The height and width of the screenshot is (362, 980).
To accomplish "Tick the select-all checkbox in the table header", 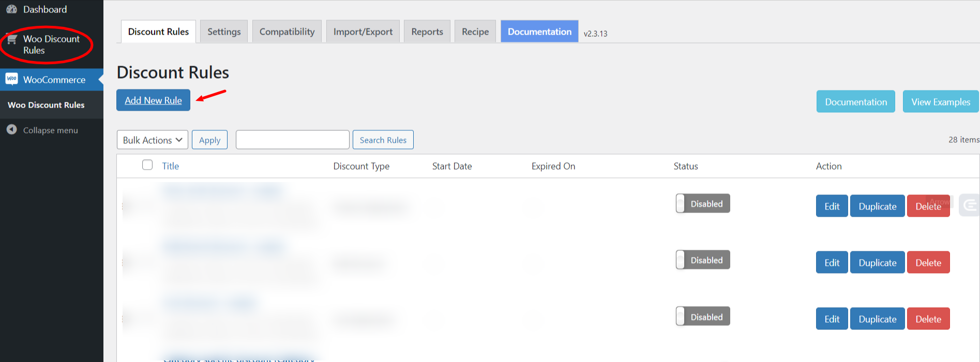I will pyautogui.click(x=147, y=165).
